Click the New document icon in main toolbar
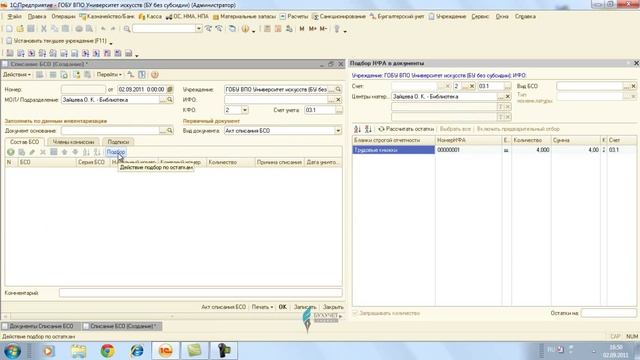This screenshot has height=360, width=640. (9, 29)
